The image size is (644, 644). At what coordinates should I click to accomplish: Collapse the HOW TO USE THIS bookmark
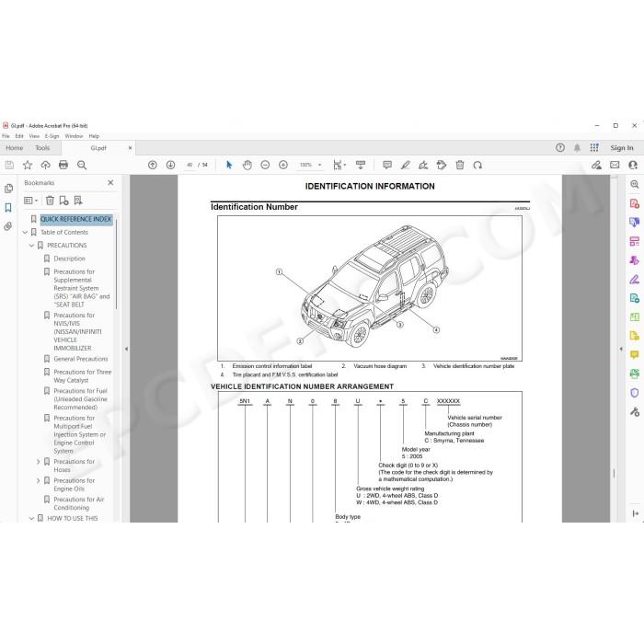[x=31, y=519]
